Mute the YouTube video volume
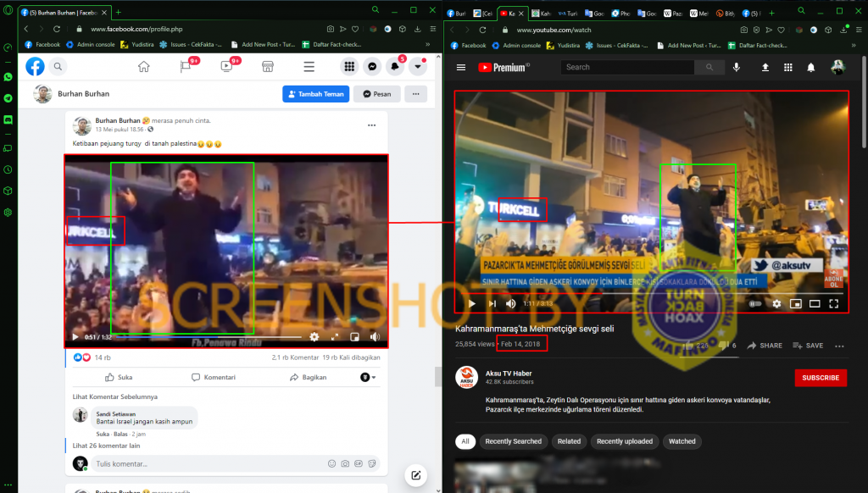 [510, 303]
